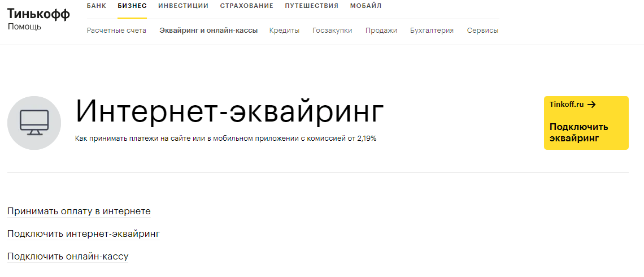
Task: Click the Тинькофф logo
Action: [x=38, y=14]
